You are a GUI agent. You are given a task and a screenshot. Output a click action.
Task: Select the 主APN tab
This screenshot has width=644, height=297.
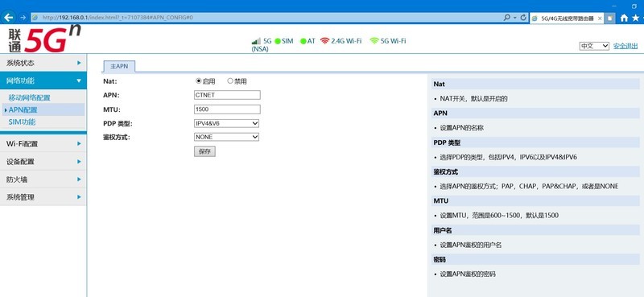click(118, 67)
